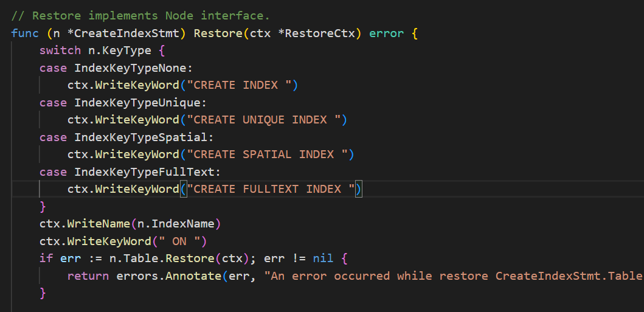The image size is (644, 312).
Task: Click the error return type
Action: (x=386, y=33)
